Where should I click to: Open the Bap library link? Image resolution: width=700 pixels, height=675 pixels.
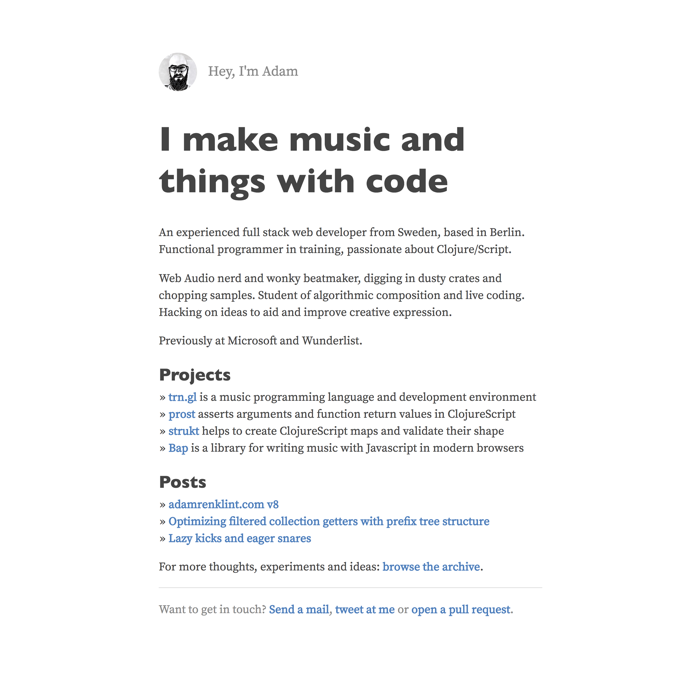(178, 448)
